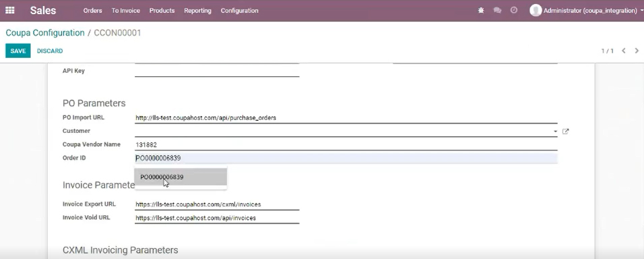Open the Customer external link icon
Screen dimensions: 644x259
tap(566, 132)
